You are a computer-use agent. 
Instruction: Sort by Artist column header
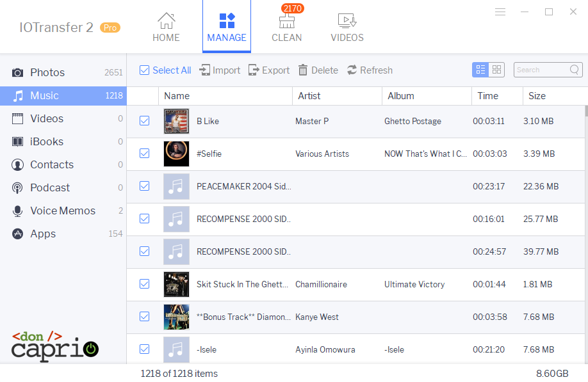coord(337,96)
